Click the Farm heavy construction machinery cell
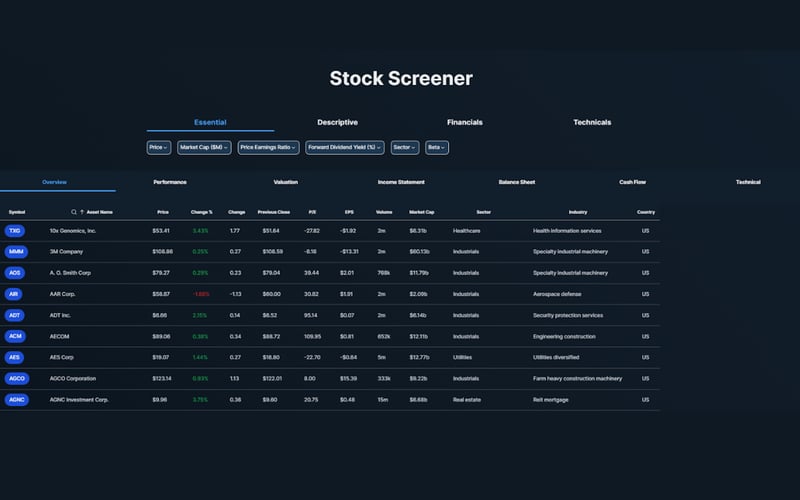800x500 pixels. pos(578,379)
